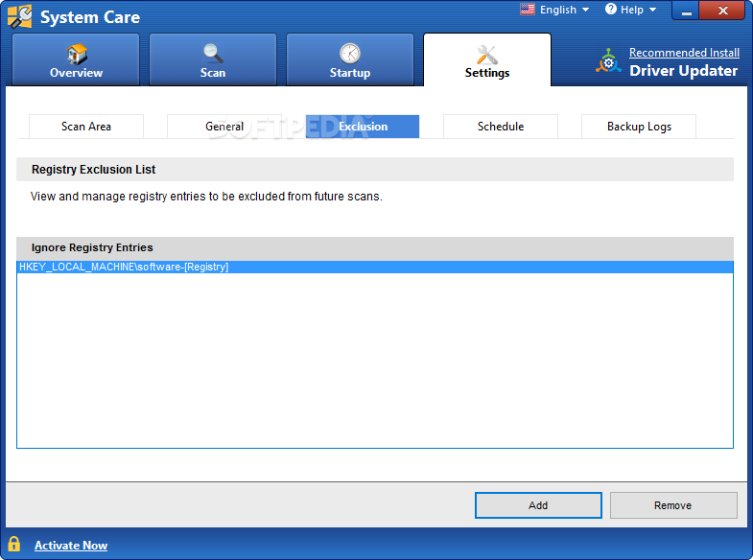Click the US flag language icon
Screen dimensions: 753x560
click(528, 10)
